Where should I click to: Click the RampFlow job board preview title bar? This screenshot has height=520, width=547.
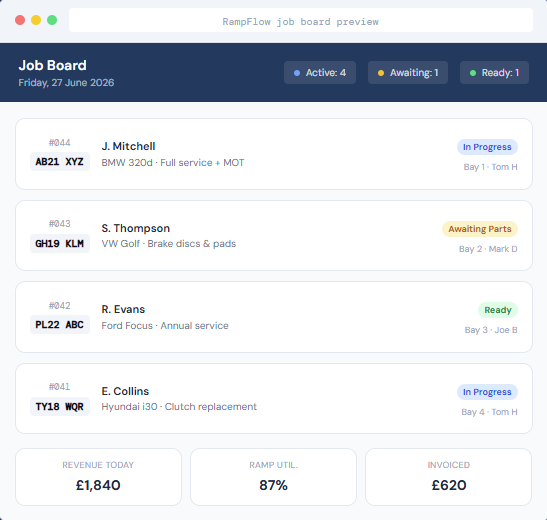(x=301, y=20)
